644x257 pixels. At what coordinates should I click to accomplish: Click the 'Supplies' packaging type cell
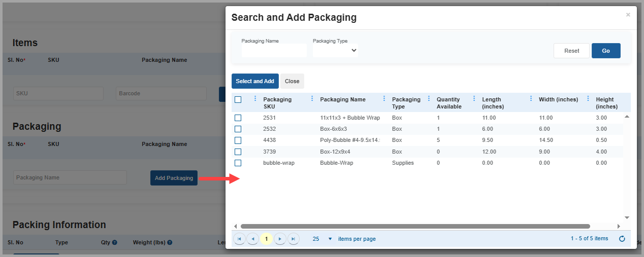(403, 163)
